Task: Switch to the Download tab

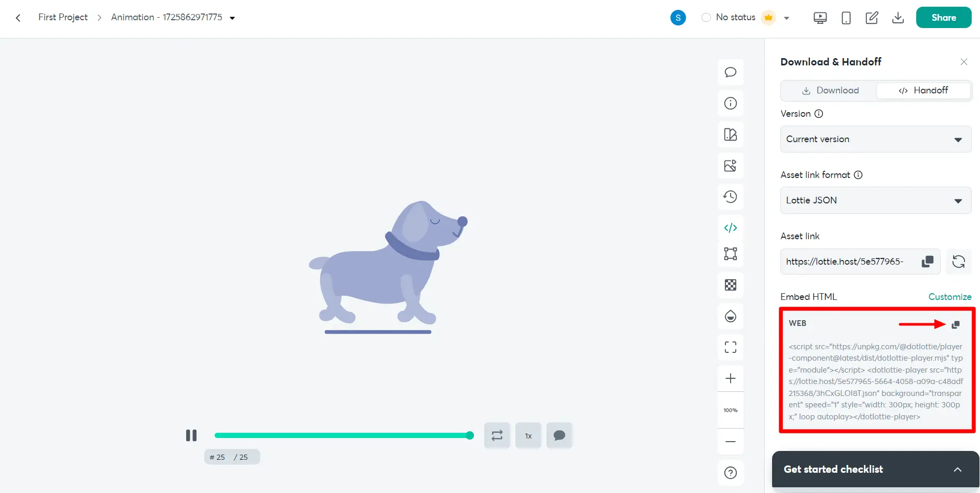Action: coord(830,90)
